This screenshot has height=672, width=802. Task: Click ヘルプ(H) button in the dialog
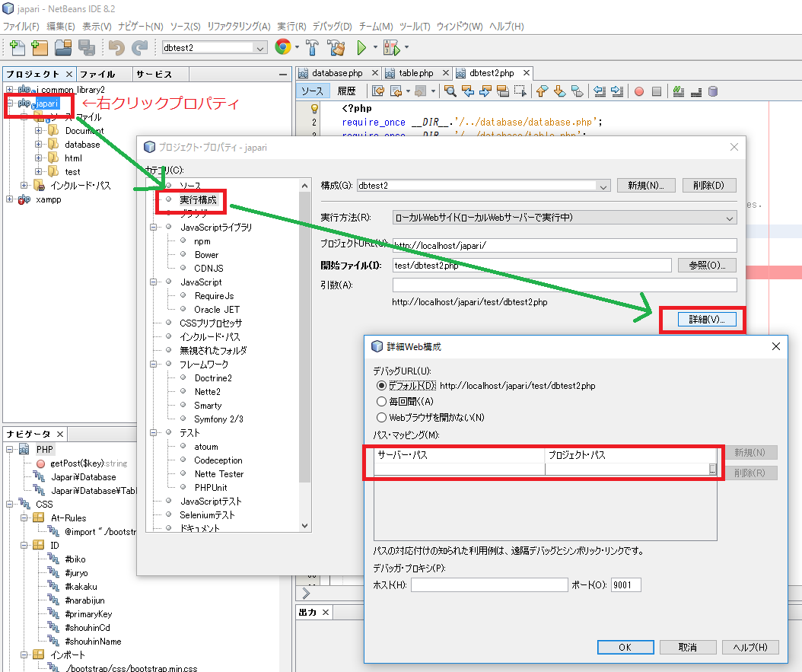pyautogui.click(x=750, y=647)
